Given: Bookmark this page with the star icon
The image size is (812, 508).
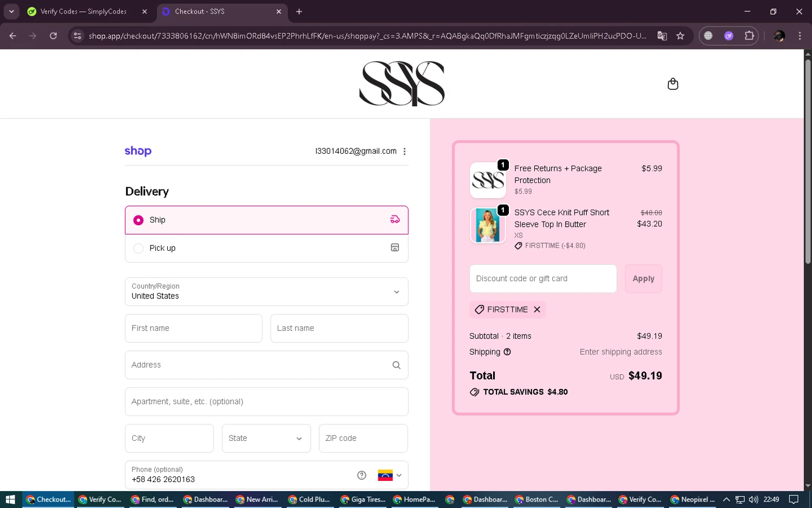Looking at the screenshot, I should coord(680,36).
